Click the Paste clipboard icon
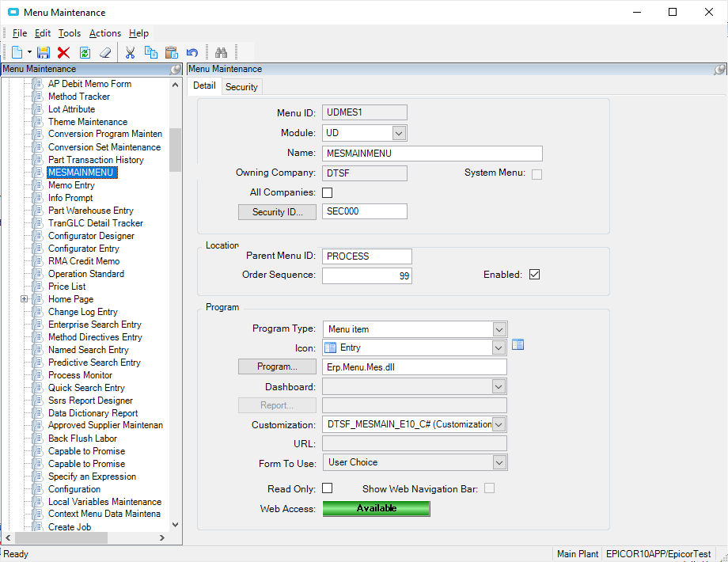728x562 pixels. 172,52
